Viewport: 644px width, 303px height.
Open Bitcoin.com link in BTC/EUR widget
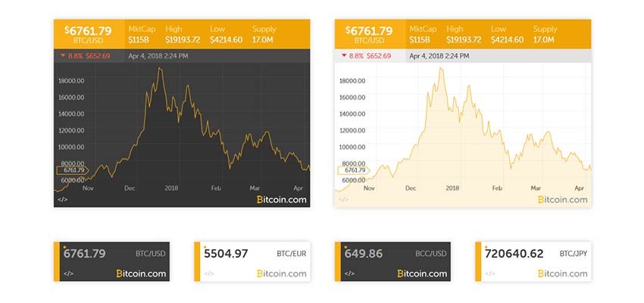pos(282,273)
